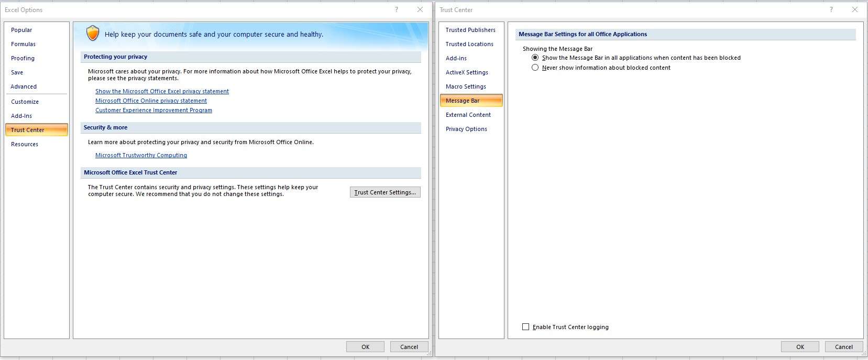Open the Customer Experience Improvement Program link
Screen dimensions: 868x360
tap(153, 110)
